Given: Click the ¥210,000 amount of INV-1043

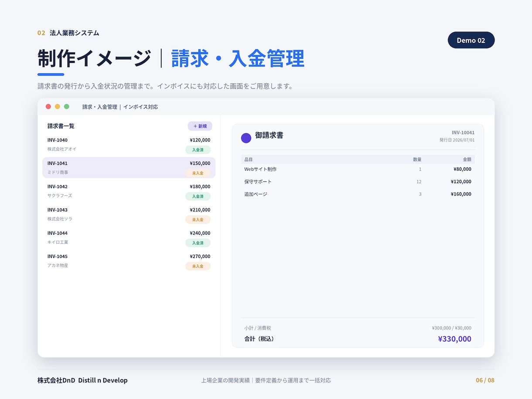Looking at the screenshot, I should (x=200, y=210).
